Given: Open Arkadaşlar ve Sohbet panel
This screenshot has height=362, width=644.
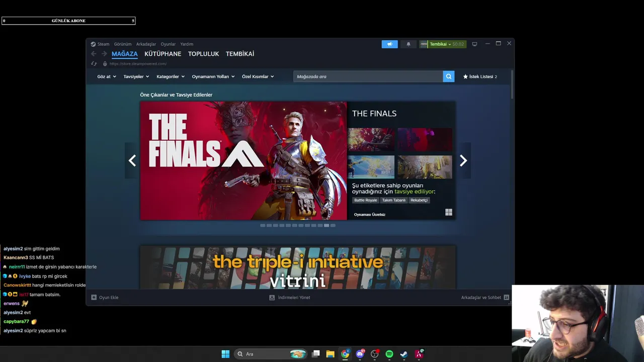Looking at the screenshot, I should tap(486, 298).
